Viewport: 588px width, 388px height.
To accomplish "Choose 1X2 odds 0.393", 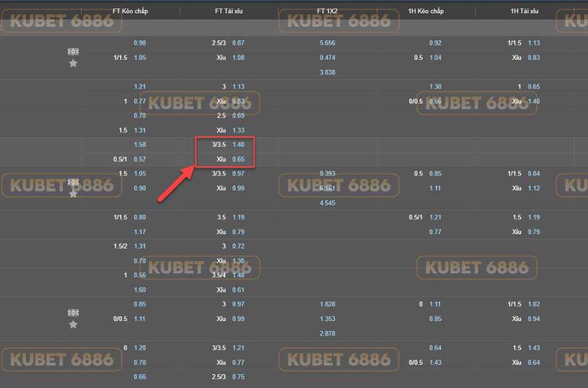I will point(327,173).
